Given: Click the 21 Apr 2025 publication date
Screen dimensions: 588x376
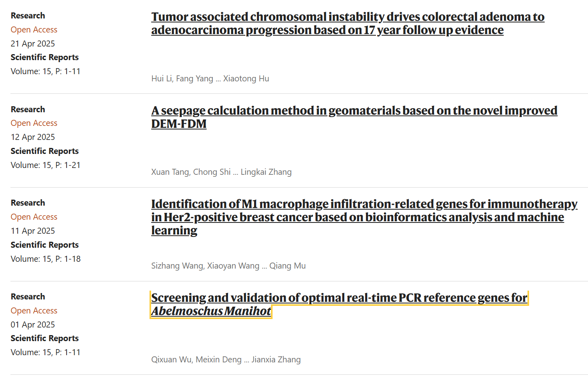Looking at the screenshot, I should (33, 44).
